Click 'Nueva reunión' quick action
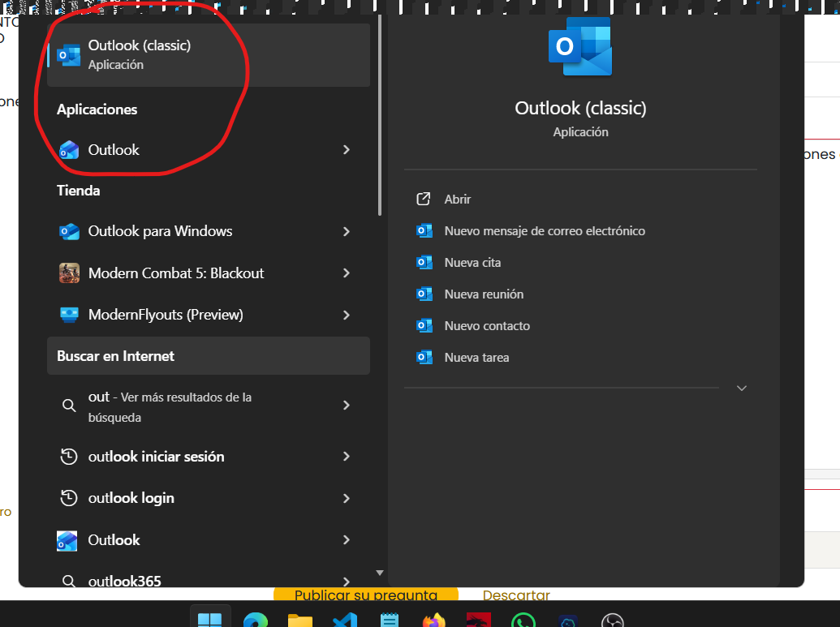Viewport: 840px width, 627px height. pyautogui.click(x=484, y=294)
